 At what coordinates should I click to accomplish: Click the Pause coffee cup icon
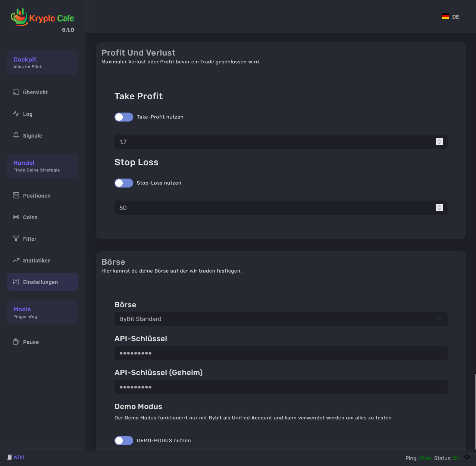pyautogui.click(x=16, y=342)
